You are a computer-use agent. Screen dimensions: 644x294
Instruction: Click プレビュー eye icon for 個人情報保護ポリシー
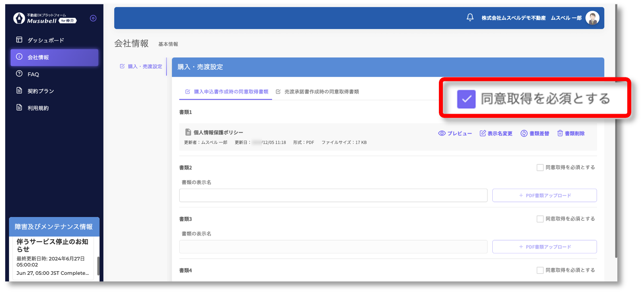click(442, 133)
